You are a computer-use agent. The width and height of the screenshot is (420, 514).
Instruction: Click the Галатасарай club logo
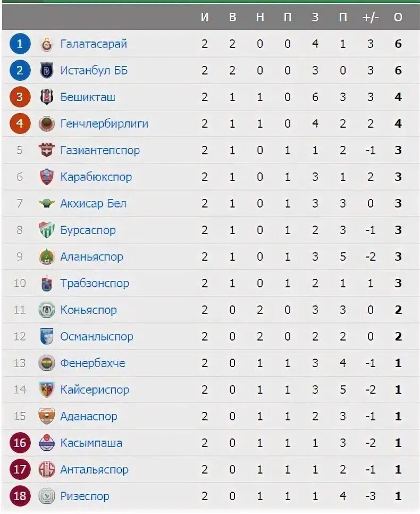[x=47, y=44]
